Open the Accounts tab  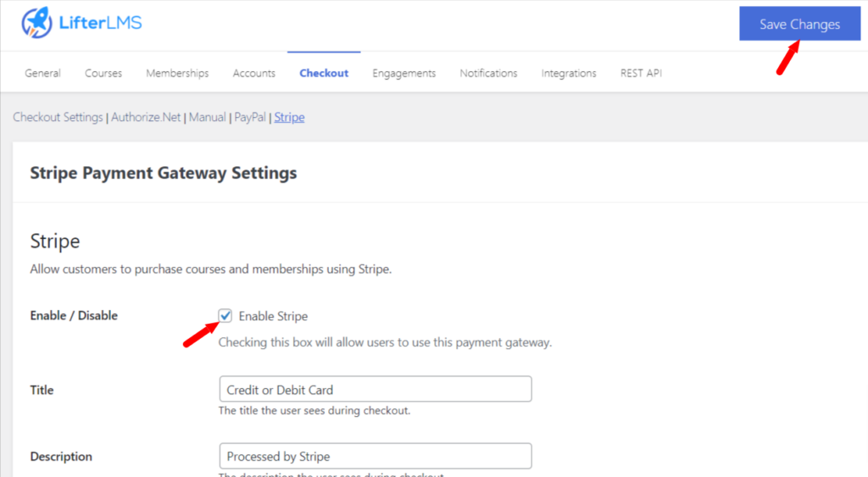click(x=254, y=73)
